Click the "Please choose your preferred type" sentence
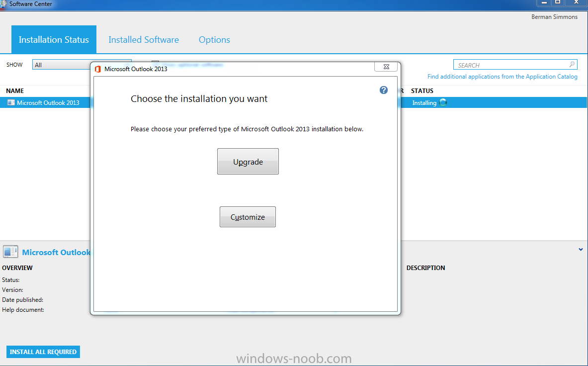Image resolution: width=588 pixels, height=366 pixels. coord(247,129)
